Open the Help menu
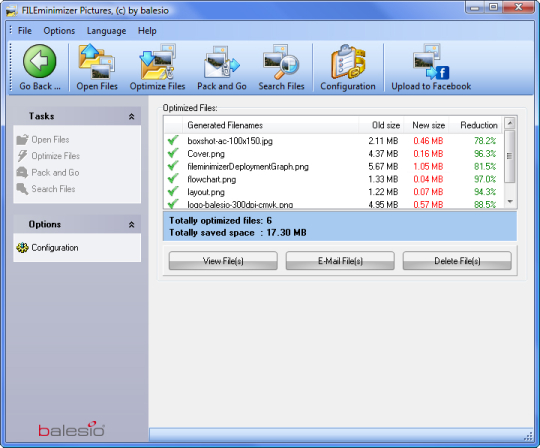The image size is (540, 448). (147, 31)
